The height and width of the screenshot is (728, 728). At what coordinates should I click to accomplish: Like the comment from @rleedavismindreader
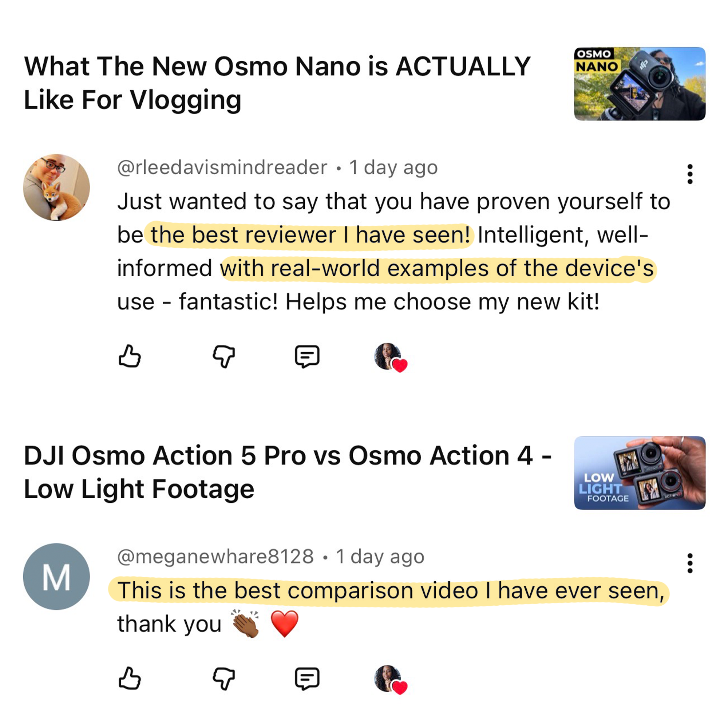point(130,356)
